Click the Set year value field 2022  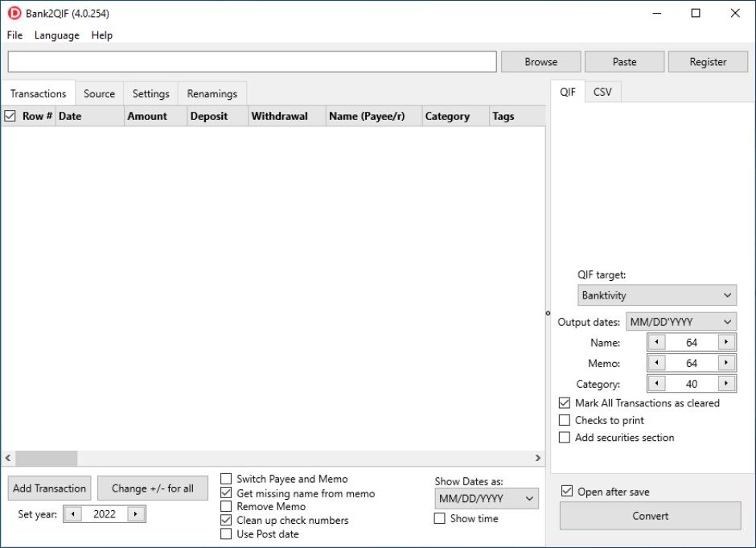coord(104,514)
